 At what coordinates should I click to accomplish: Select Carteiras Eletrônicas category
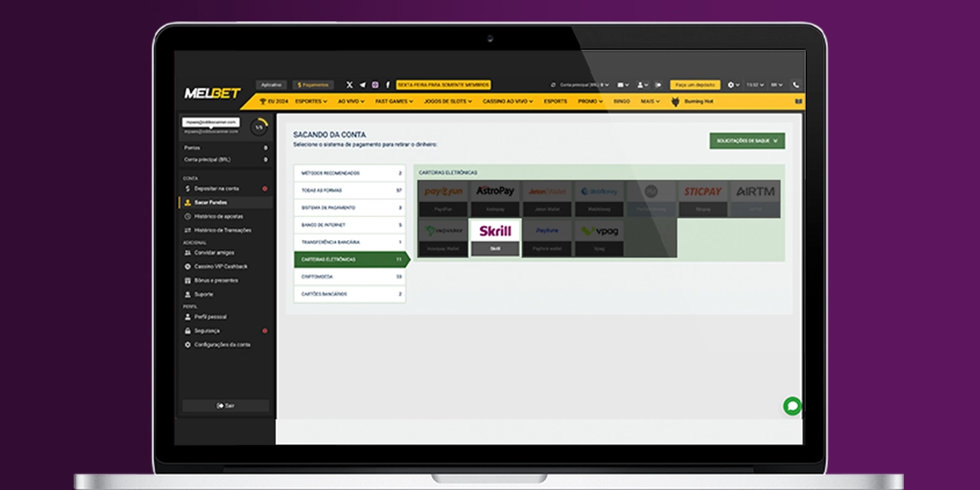[351, 259]
